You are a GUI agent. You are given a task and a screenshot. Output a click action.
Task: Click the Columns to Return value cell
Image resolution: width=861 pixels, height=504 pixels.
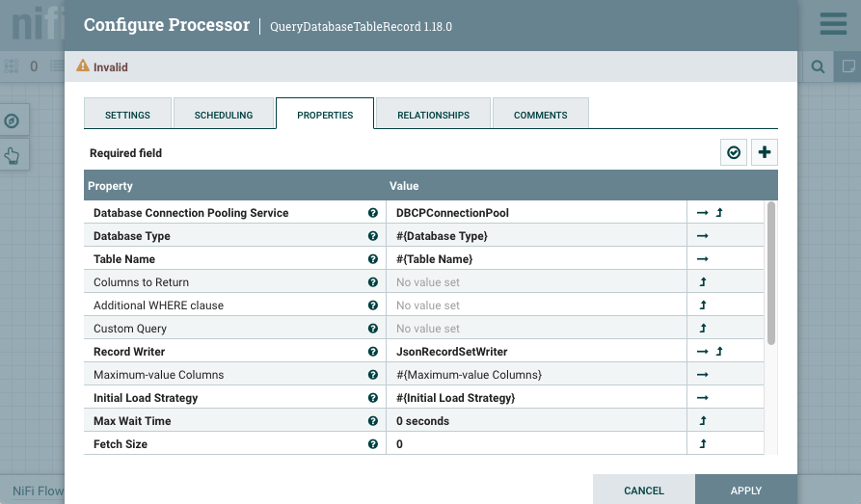click(535, 282)
